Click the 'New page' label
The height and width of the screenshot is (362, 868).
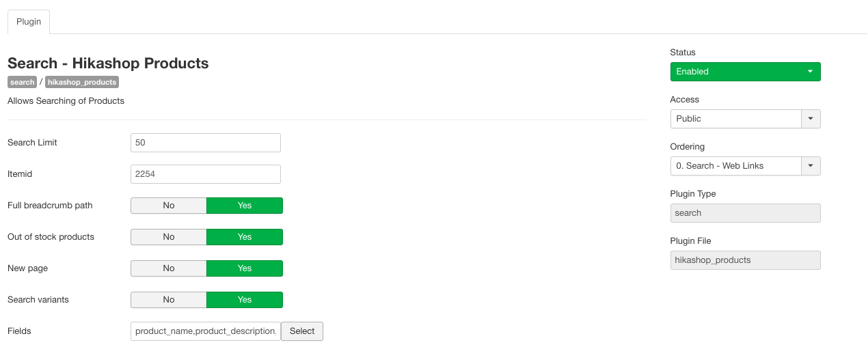click(x=27, y=268)
